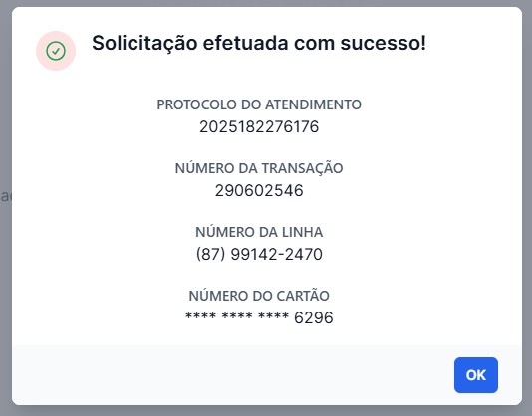Click the dimmed backdrop below the dialog

point(266,411)
